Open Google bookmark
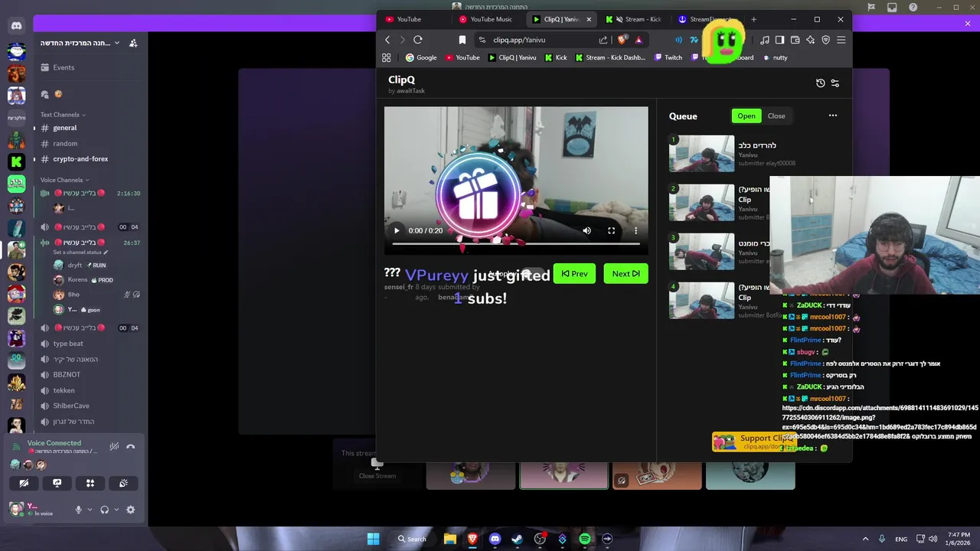The height and width of the screenshot is (551, 980). pyautogui.click(x=421, y=57)
